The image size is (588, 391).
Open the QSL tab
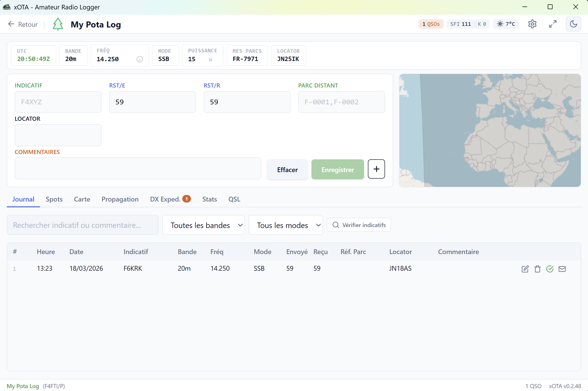click(234, 199)
